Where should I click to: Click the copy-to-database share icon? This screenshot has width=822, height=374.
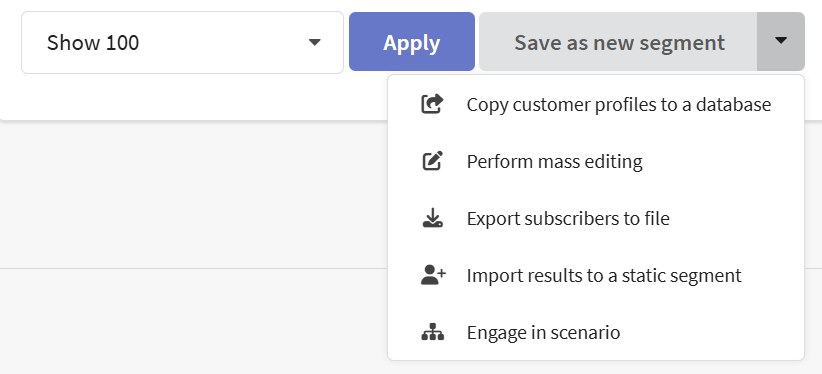pyautogui.click(x=432, y=104)
